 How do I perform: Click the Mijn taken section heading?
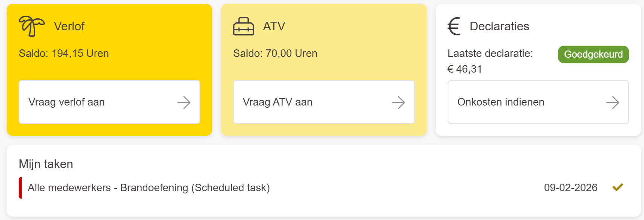46,164
